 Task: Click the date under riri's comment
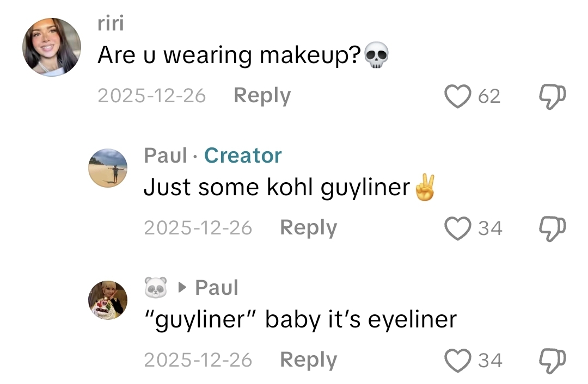point(152,96)
